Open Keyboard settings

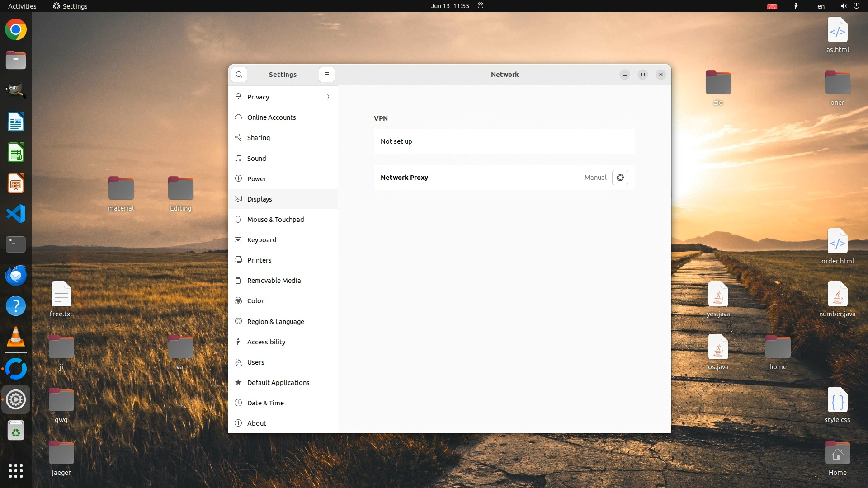point(261,240)
